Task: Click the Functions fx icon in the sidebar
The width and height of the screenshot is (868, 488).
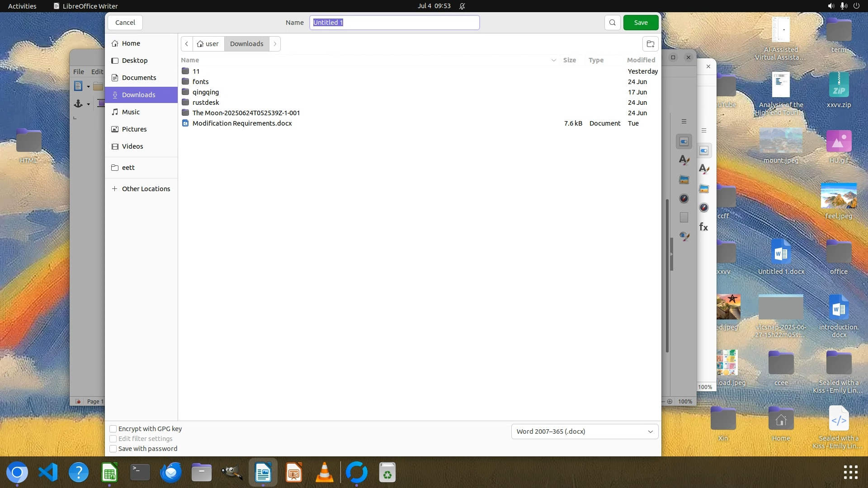Action: pos(703,227)
